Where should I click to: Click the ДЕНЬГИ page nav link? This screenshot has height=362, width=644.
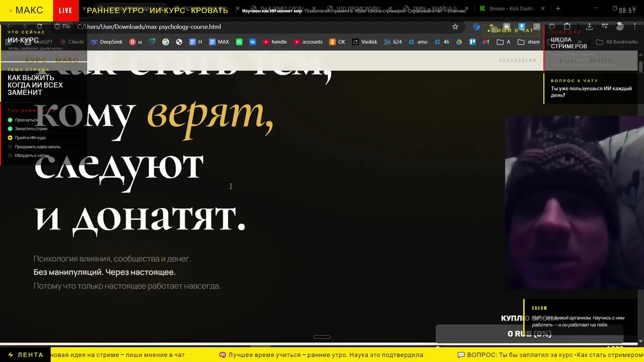[601, 60]
